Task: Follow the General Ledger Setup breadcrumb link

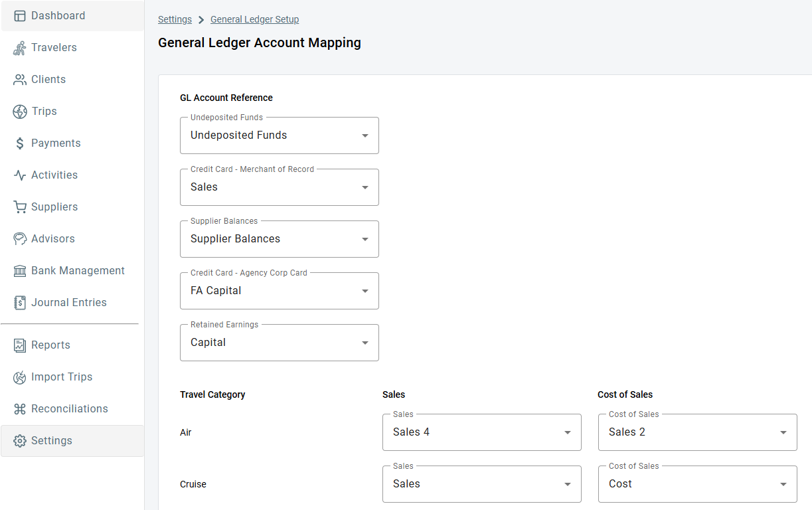Action: (x=254, y=19)
